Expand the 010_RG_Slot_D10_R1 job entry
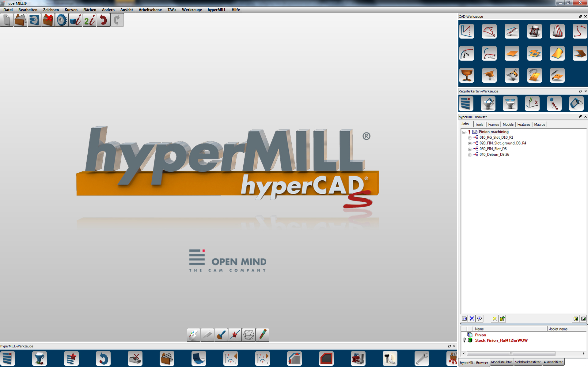Image resolution: width=588 pixels, height=367 pixels. coord(470,137)
